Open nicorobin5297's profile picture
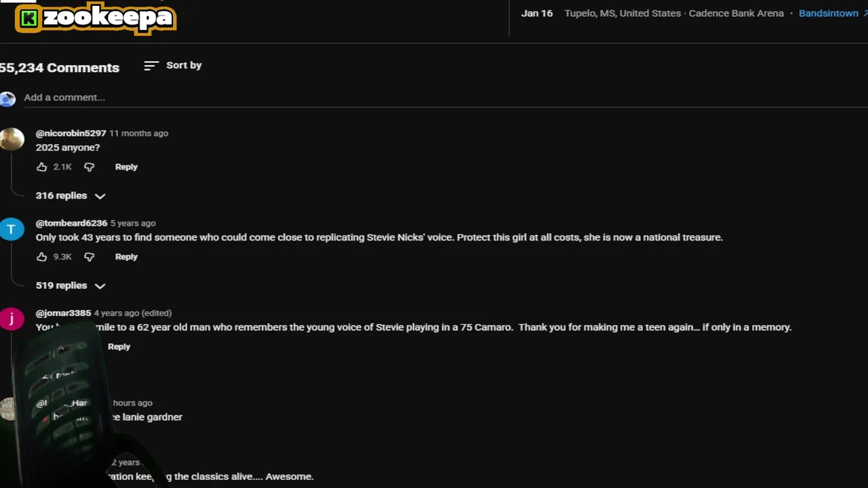 12,139
